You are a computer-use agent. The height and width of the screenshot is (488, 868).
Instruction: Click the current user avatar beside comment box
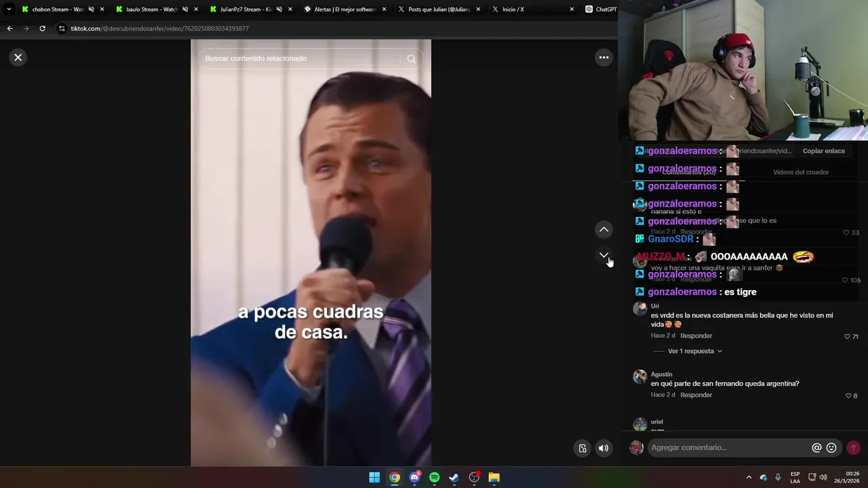click(636, 448)
